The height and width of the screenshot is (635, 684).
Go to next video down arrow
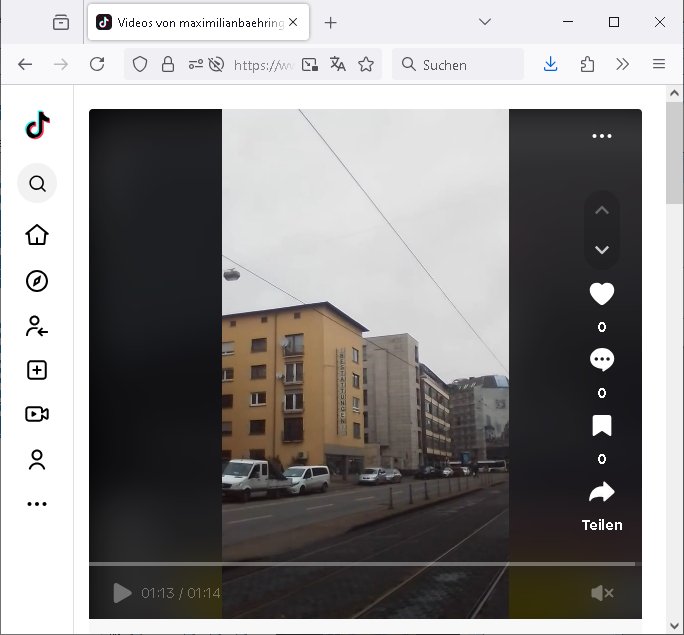pyautogui.click(x=601, y=250)
